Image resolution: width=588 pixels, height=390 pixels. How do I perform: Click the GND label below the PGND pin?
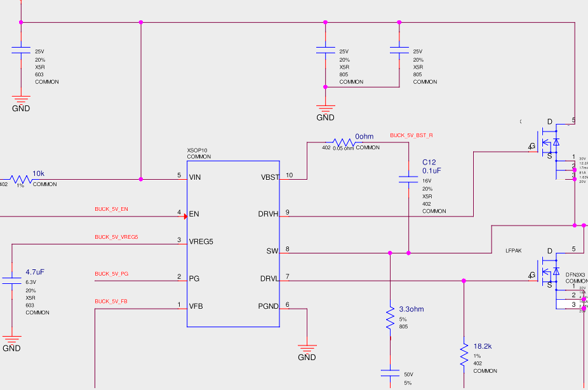307,358
